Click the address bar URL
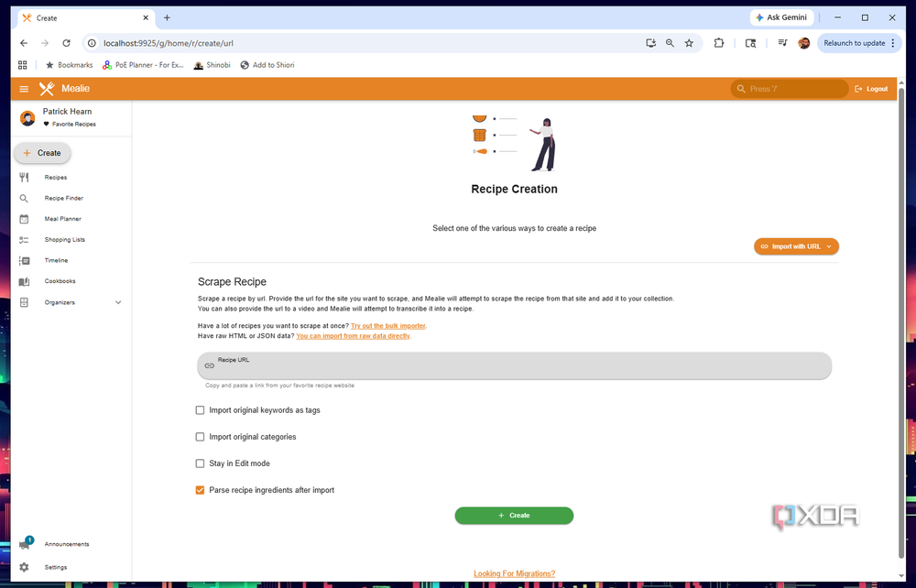The width and height of the screenshot is (916, 588). [169, 43]
